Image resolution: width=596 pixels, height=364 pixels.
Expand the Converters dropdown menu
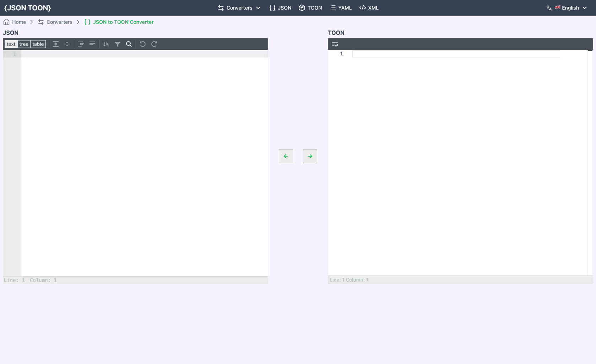point(239,8)
